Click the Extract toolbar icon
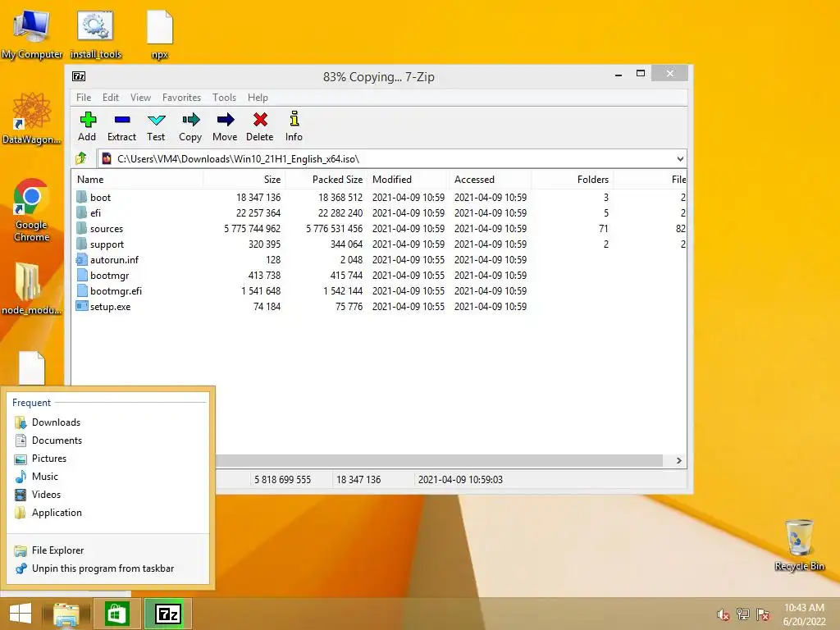This screenshot has height=630, width=840. (x=122, y=120)
